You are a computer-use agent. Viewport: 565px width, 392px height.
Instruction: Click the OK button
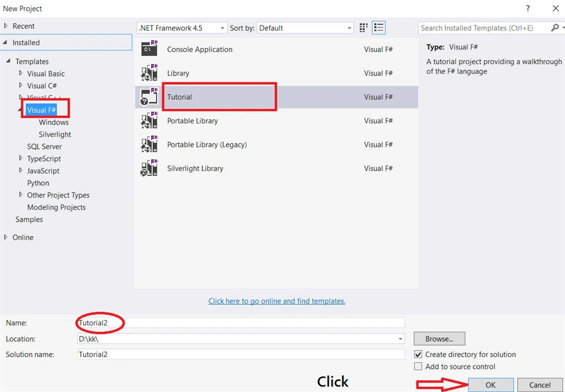point(491,385)
